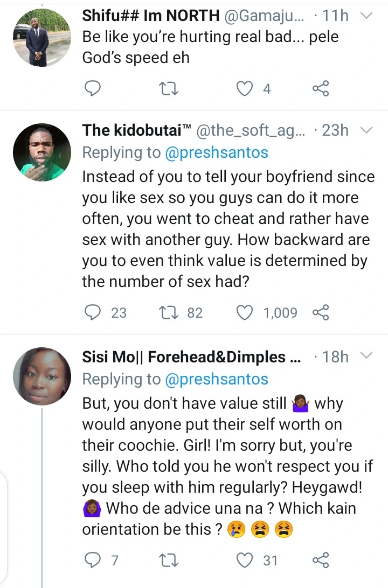Like Shifu's tweet with 4 likes
The height and width of the screenshot is (588, 388).
tap(246, 88)
